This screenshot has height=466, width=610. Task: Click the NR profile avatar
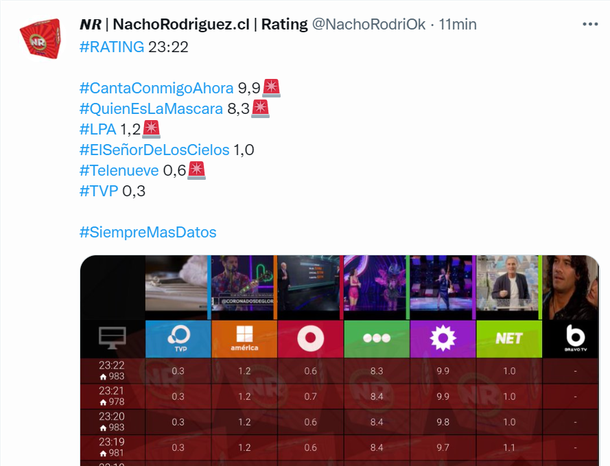tap(40, 39)
